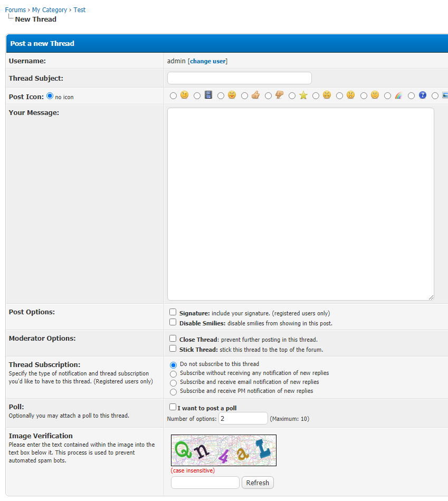Image resolution: width=448 pixels, height=501 pixels.
Task: Enable the Signature checkbox
Action: [173, 312]
